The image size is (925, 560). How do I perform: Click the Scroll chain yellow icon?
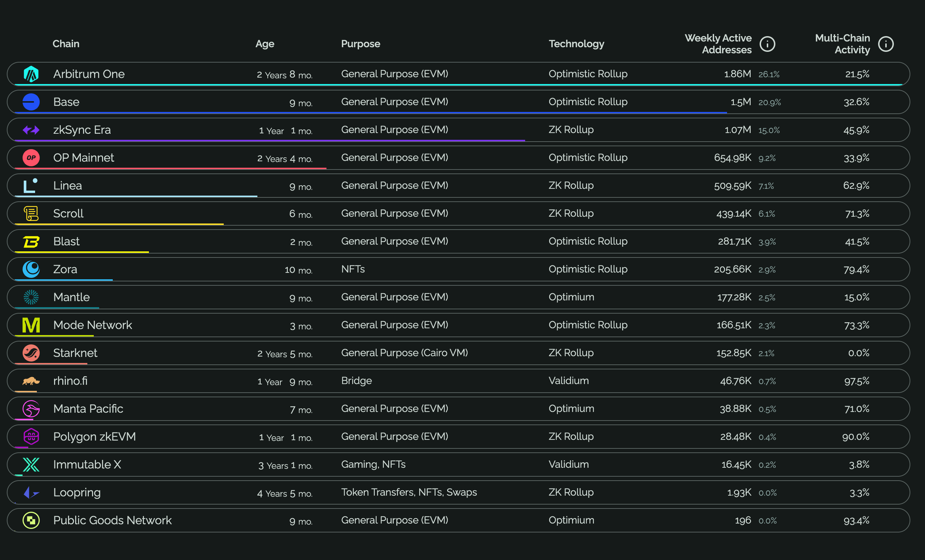(31, 213)
